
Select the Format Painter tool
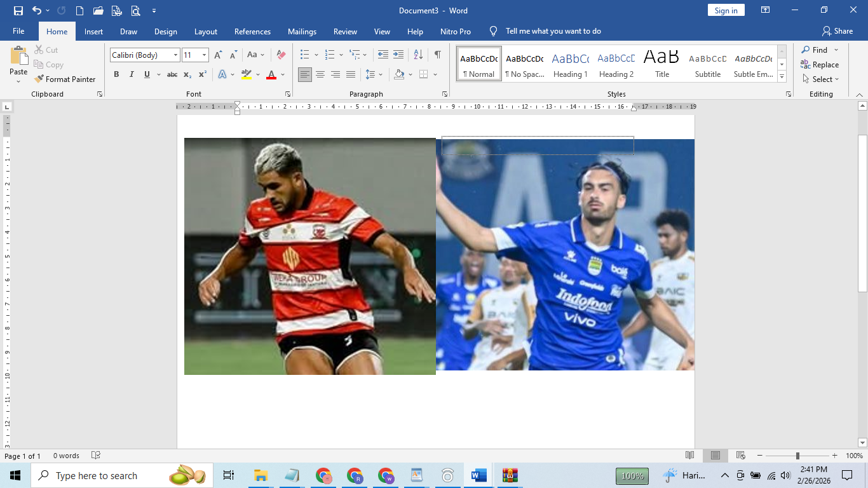point(65,79)
